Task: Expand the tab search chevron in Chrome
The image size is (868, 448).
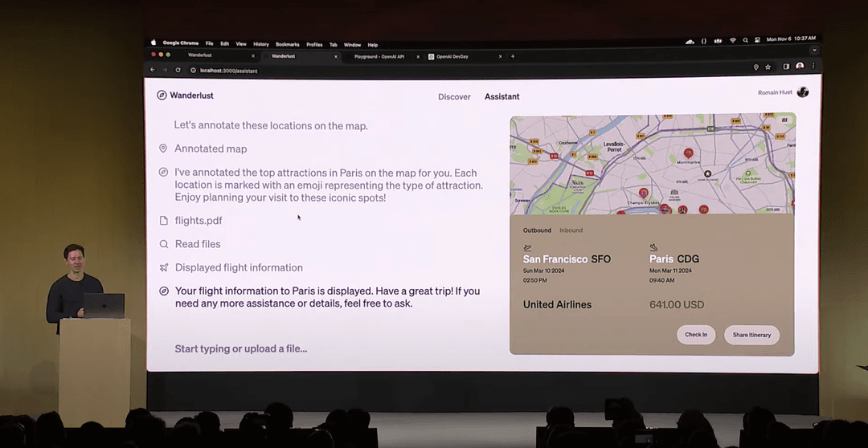Action: coord(813,50)
